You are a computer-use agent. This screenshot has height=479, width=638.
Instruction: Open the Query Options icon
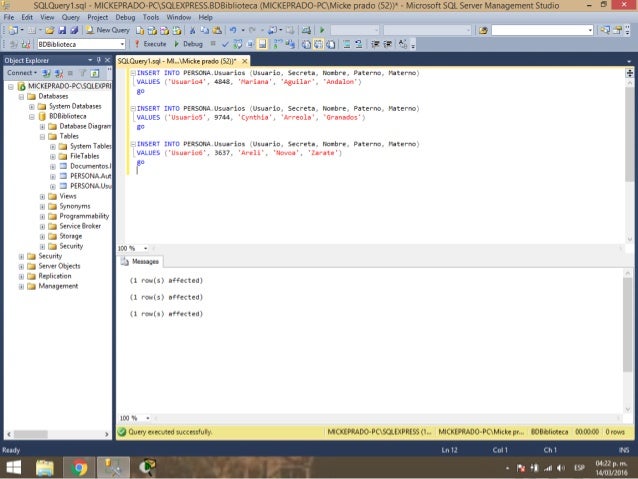tap(250, 44)
